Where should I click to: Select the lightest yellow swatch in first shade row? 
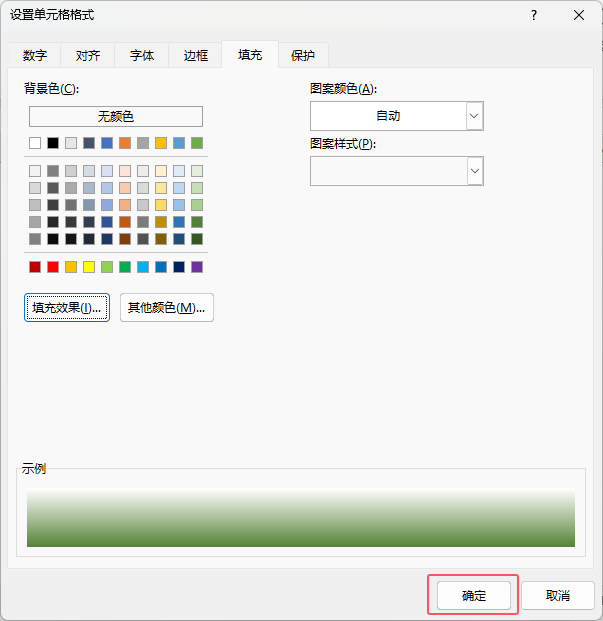(x=161, y=171)
